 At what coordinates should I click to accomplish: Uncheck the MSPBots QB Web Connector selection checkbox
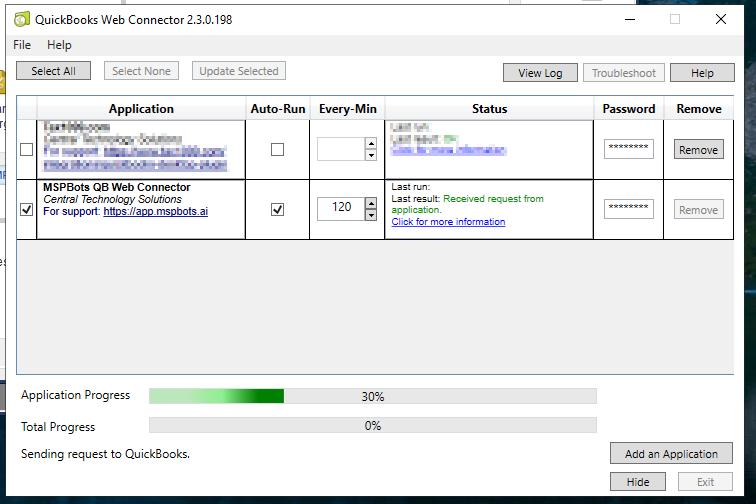click(27, 210)
